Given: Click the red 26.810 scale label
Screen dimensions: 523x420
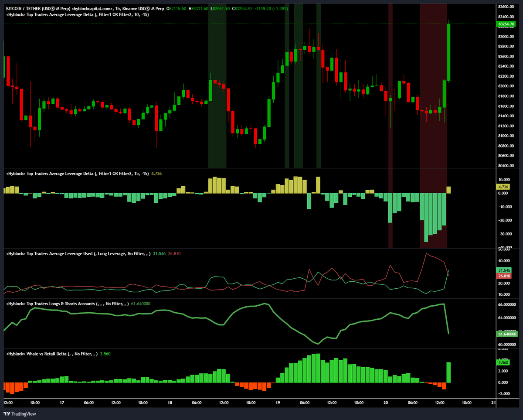Looking at the screenshot, I should (x=505, y=276).
